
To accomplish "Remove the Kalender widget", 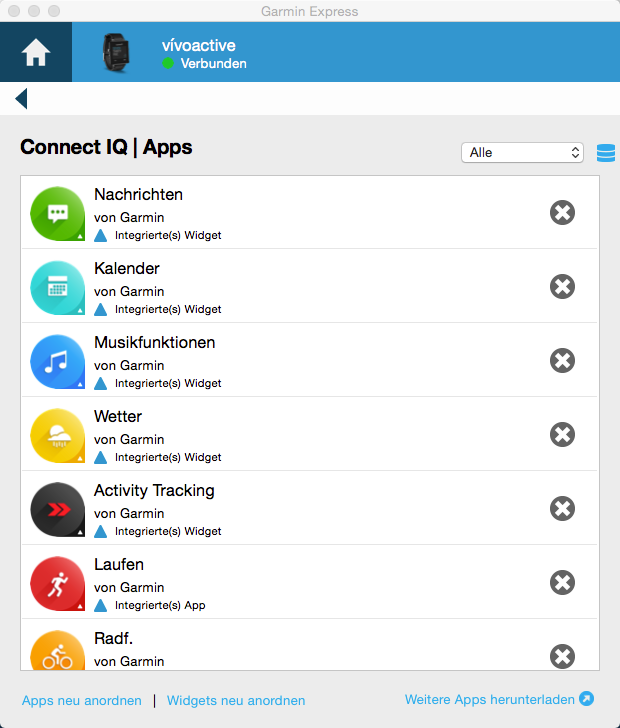I will tap(562, 286).
